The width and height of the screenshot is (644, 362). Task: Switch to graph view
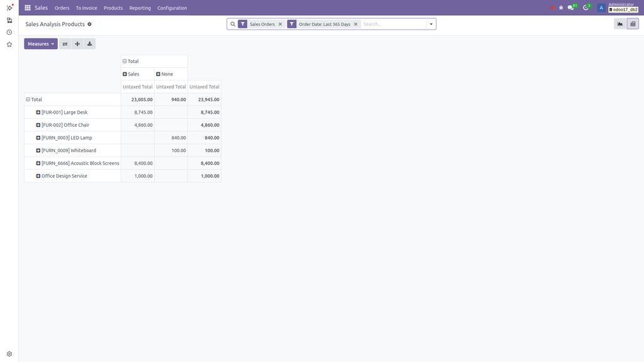click(x=620, y=24)
